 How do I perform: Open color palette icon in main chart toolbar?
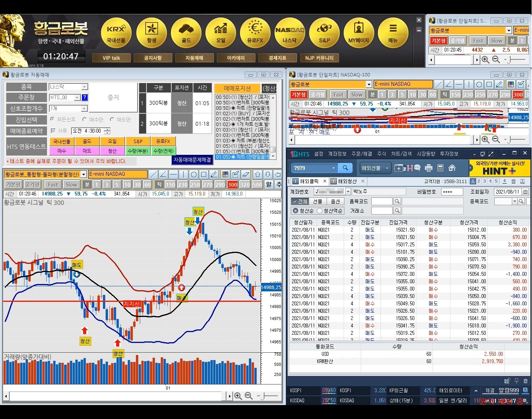[x=225, y=174]
